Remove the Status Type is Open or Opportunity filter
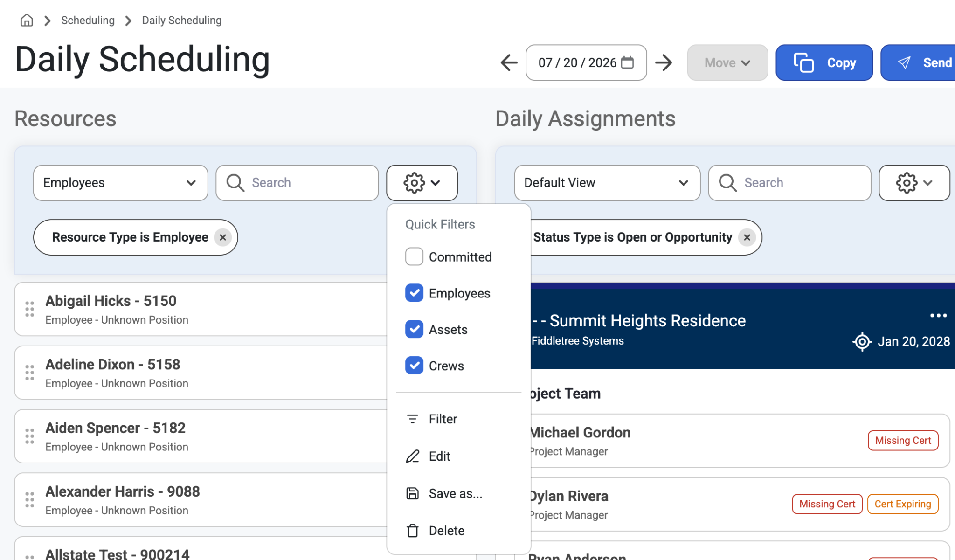 tap(747, 237)
